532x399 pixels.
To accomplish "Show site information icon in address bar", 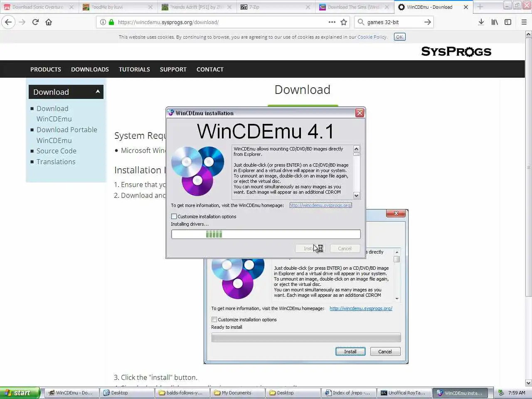I will click(103, 22).
